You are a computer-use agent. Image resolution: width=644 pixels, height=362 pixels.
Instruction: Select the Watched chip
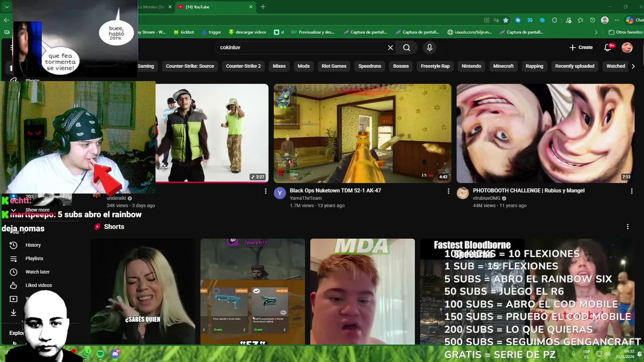[615, 66]
